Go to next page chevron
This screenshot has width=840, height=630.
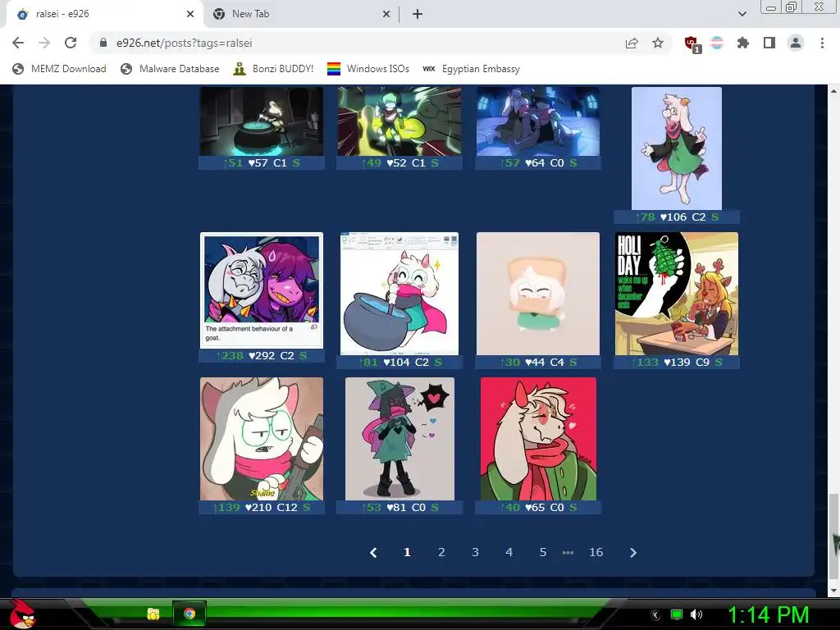[x=633, y=552]
